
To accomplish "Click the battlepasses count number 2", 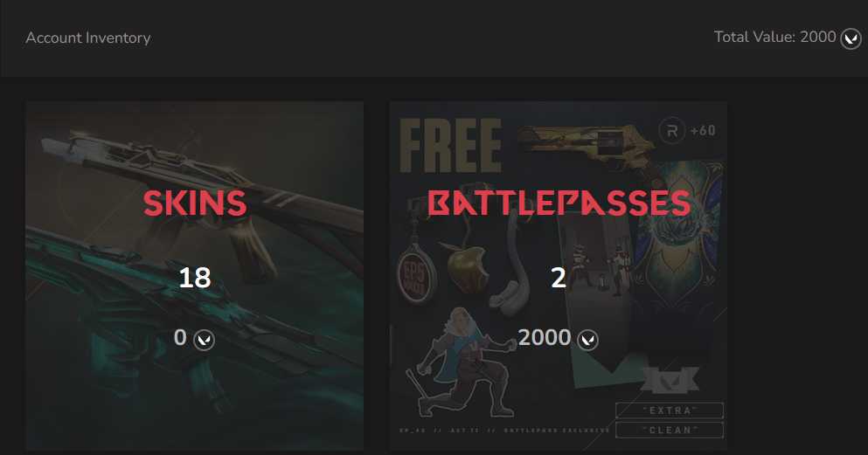I will 559,277.
